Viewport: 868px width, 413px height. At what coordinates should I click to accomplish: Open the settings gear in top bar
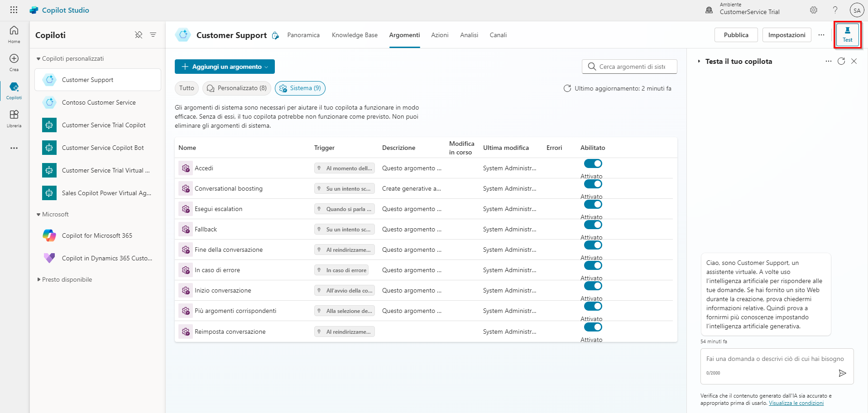(x=813, y=10)
